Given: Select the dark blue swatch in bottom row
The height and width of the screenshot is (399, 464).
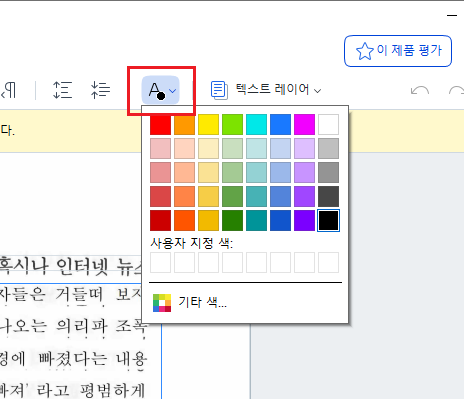Looking at the screenshot, I should click(280, 220).
